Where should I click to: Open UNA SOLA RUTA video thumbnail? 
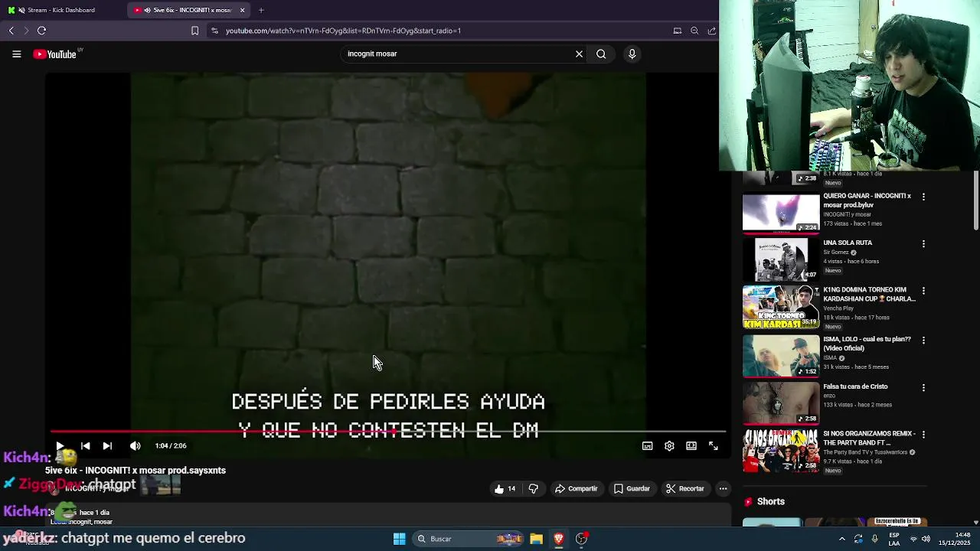click(x=781, y=260)
